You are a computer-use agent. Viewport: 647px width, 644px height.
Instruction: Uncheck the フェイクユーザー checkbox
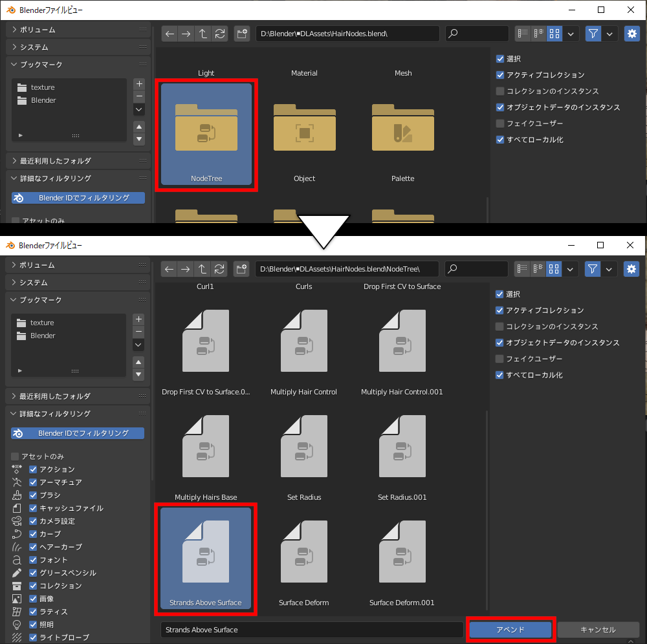click(500, 123)
